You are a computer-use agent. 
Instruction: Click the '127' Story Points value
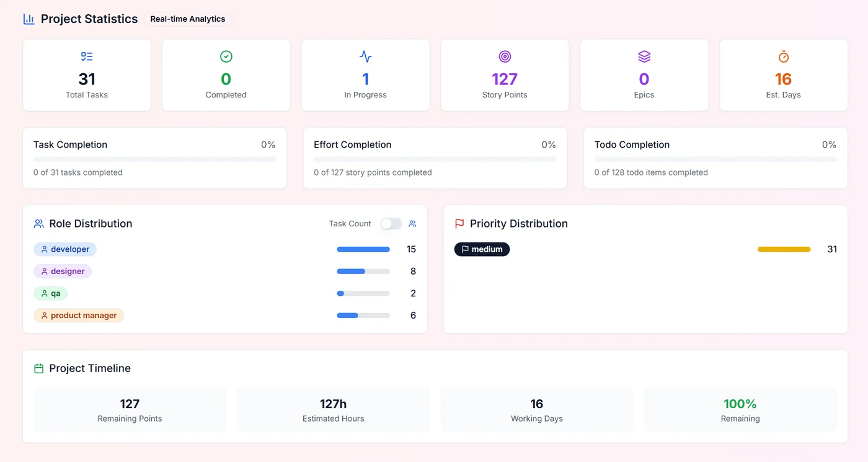(505, 79)
